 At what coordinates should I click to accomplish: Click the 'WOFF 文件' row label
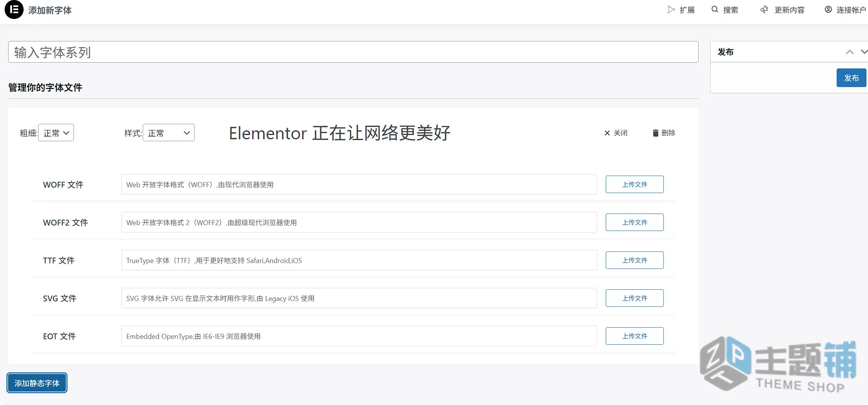coord(63,185)
